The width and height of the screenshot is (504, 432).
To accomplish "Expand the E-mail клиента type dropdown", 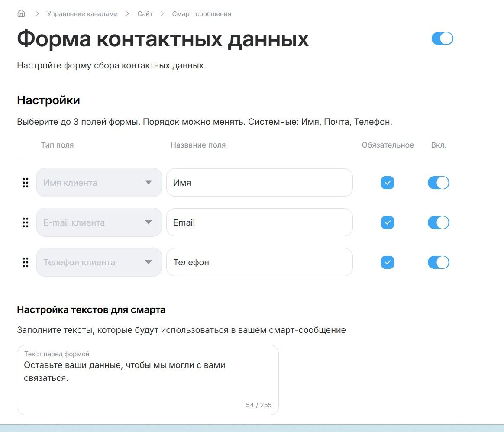I will (x=99, y=222).
